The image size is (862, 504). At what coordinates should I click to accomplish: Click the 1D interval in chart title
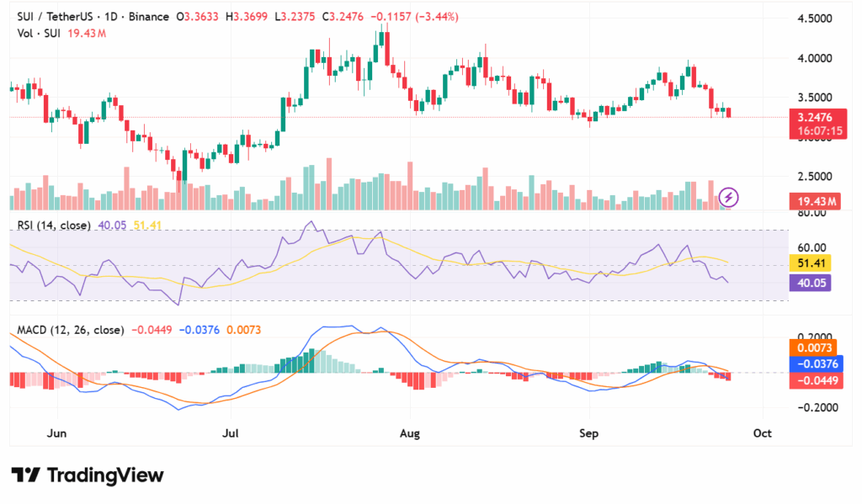pyautogui.click(x=111, y=17)
